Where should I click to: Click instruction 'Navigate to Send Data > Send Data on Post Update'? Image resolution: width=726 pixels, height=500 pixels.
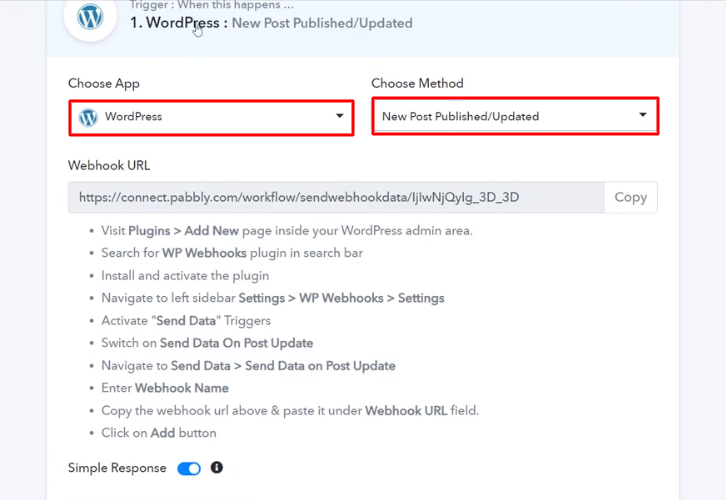click(248, 366)
